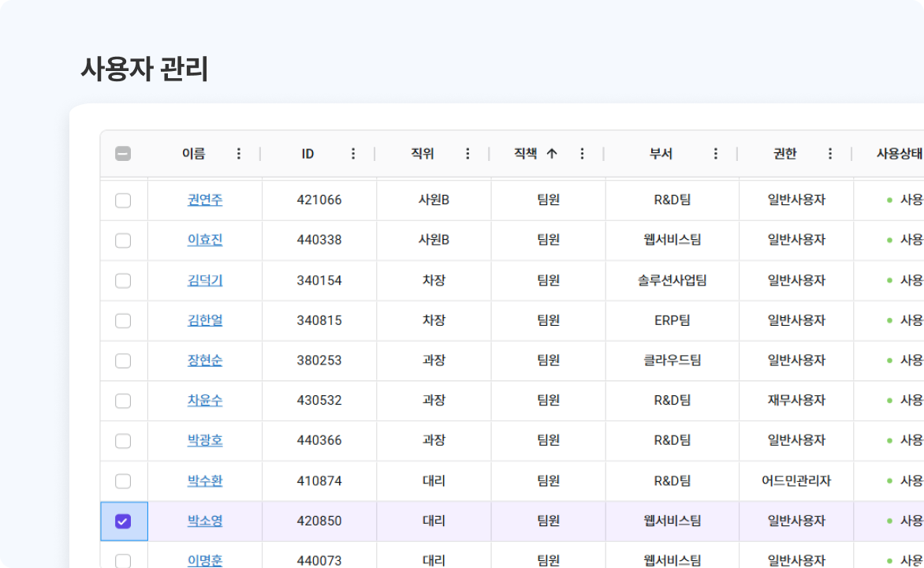The height and width of the screenshot is (568, 924).
Task: Sort by the 권한 column header
Action: click(x=784, y=154)
